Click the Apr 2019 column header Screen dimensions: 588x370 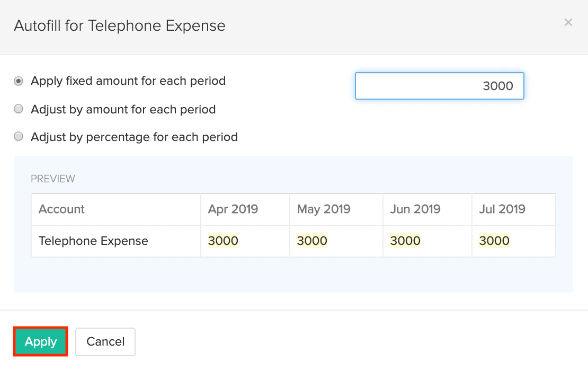tap(233, 209)
